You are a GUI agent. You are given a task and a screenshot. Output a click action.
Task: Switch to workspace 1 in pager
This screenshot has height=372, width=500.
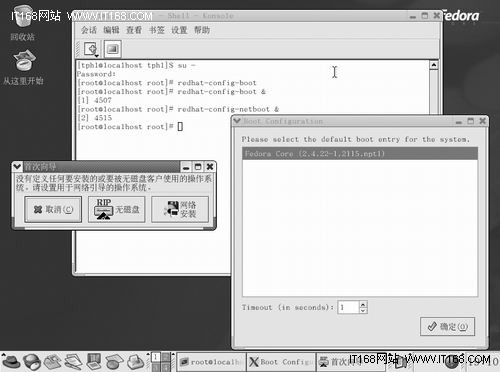[156, 357]
